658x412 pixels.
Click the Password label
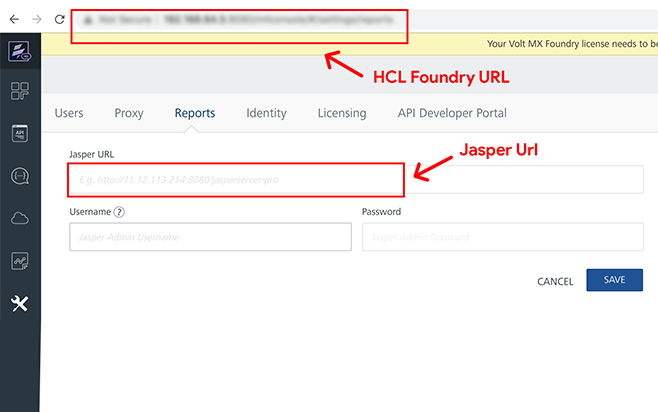pyautogui.click(x=381, y=212)
